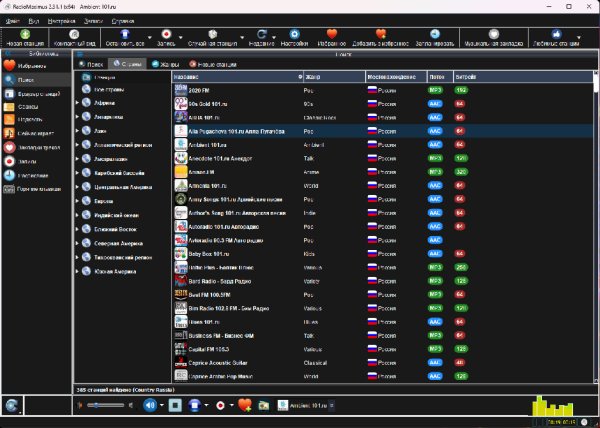
Task: Click the Запланировать toolbar icon
Action: tap(435, 34)
